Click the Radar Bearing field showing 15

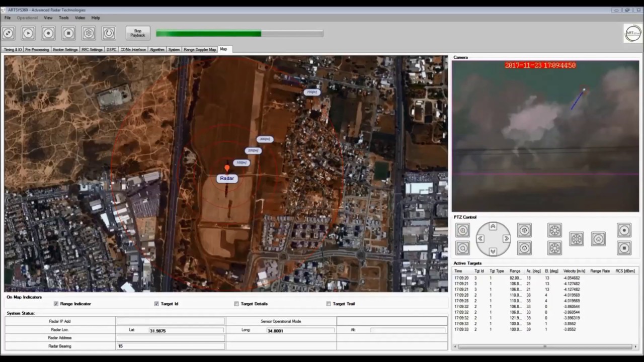(171, 346)
